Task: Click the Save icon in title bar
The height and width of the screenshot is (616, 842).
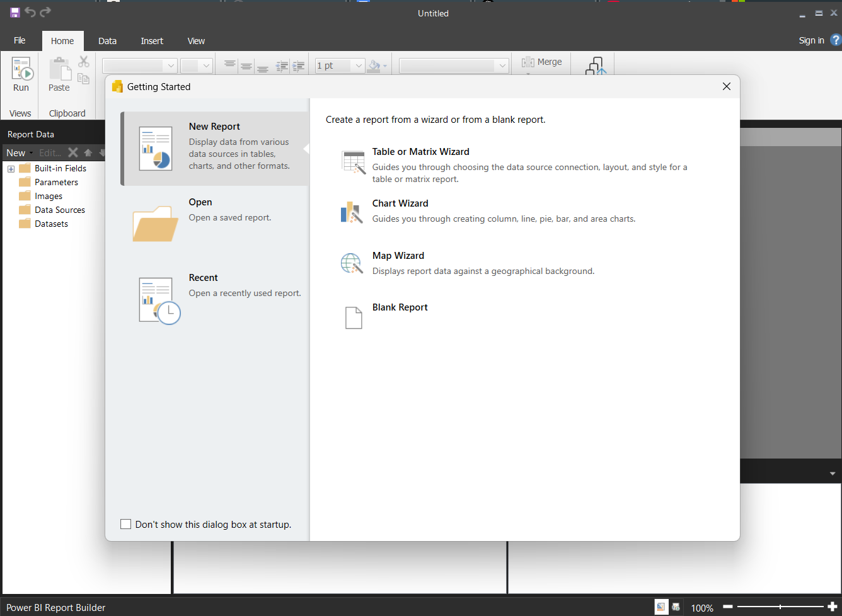Action: pos(14,13)
